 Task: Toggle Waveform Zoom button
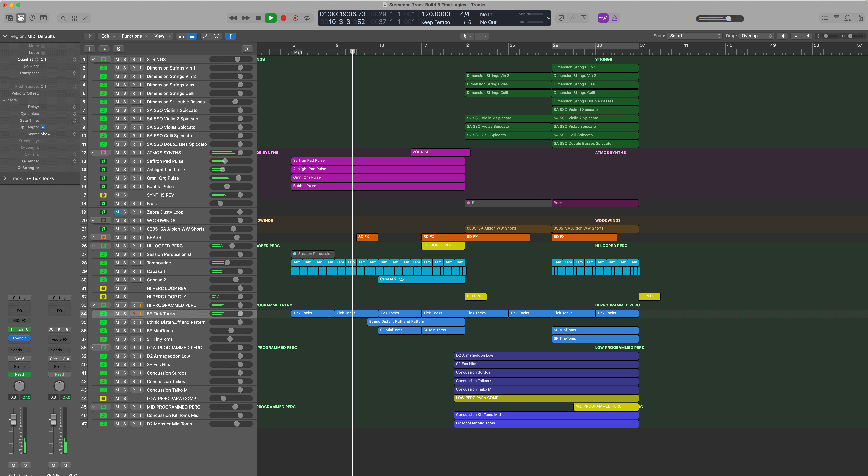[x=782, y=36]
